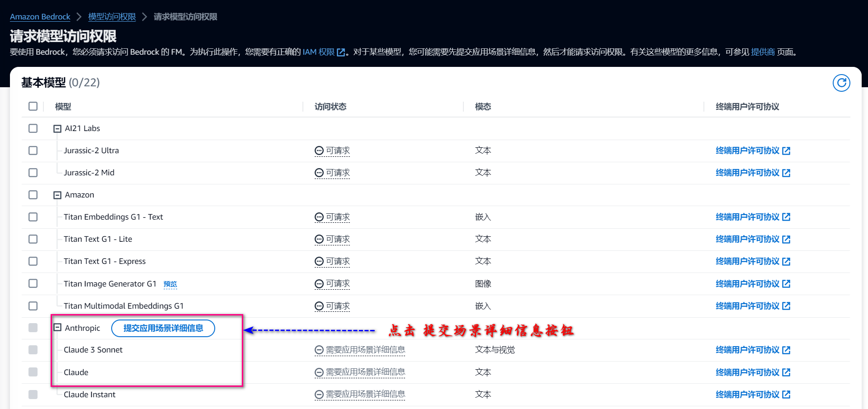
Task: Check the Jurassic-2 Mid checkbox
Action: point(33,173)
